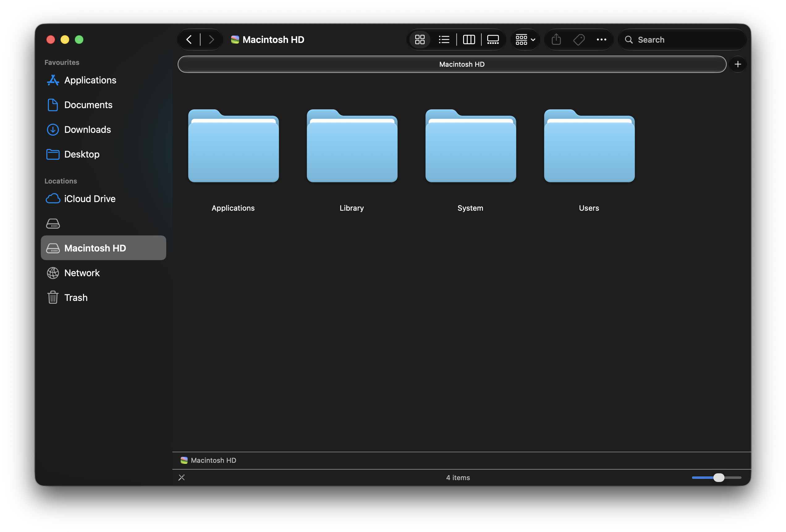Click the Edit Tags toolbar icon
Image resolution: width=786 pixels, height=532 pixels.
pos(579,40)
